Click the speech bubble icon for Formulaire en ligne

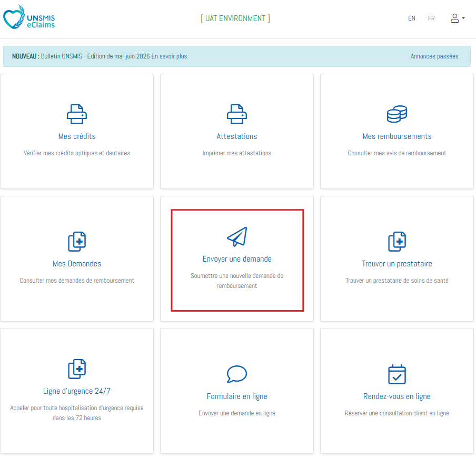[x=237, y=374]
